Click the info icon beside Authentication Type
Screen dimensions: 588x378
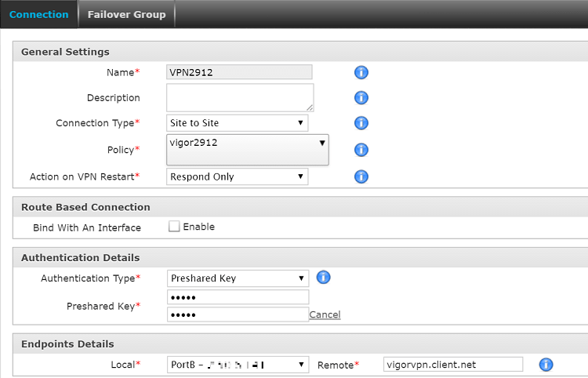(323, 278)
